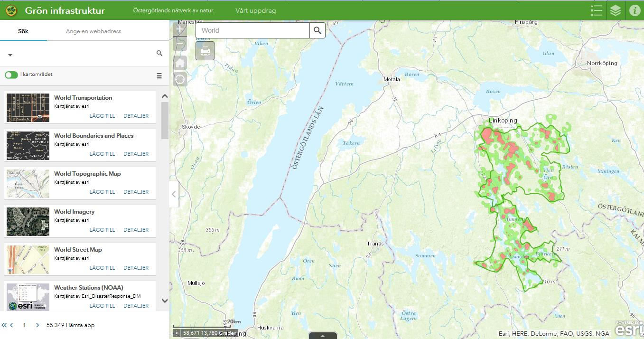
Task: Toggle the I kartområdet switch
Action: tap(11, 75)
